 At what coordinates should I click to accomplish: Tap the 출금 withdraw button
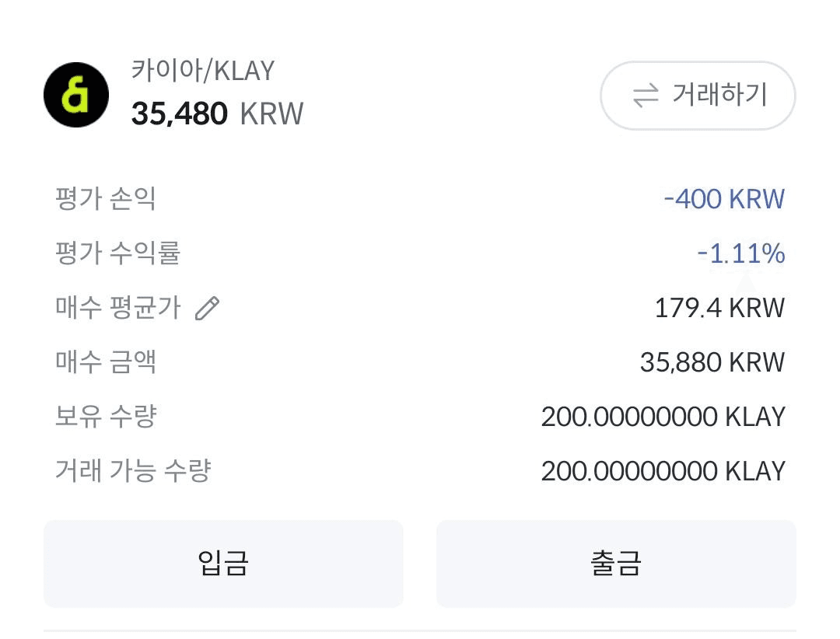tap(616, 564)
